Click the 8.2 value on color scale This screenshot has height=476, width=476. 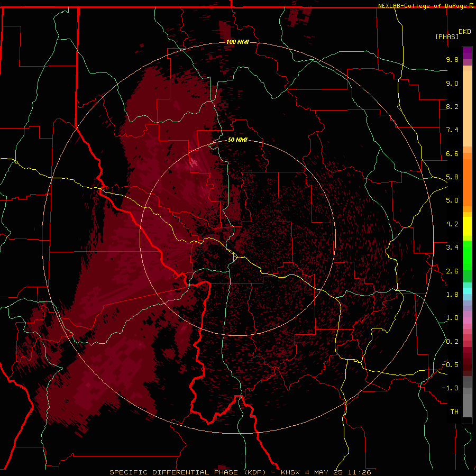tap(452, 106)
